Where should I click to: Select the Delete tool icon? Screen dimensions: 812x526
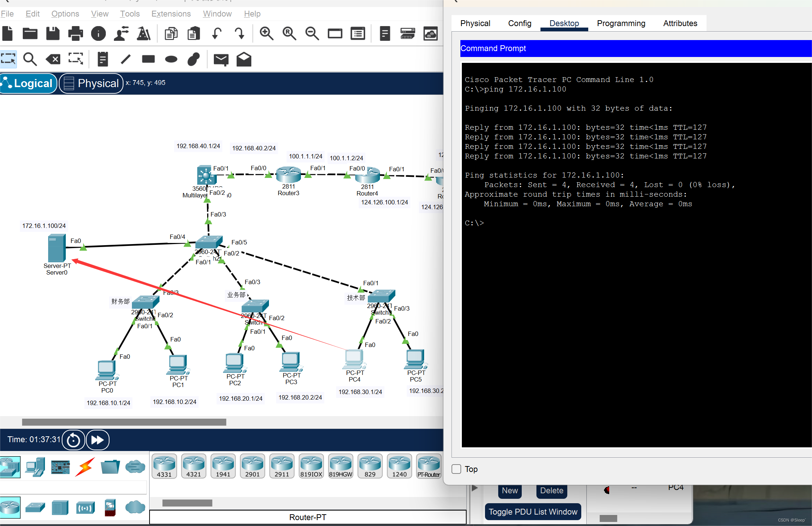click(53, 59)
